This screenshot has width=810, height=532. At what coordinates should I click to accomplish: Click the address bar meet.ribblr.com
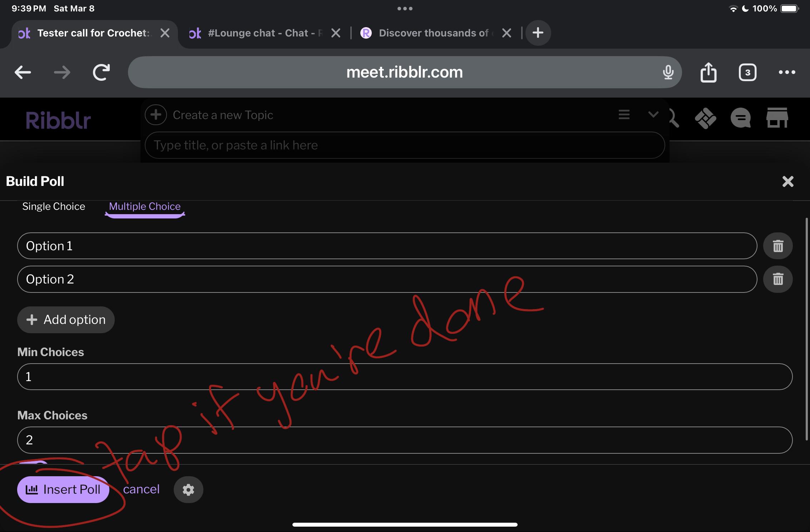(405, 72)
